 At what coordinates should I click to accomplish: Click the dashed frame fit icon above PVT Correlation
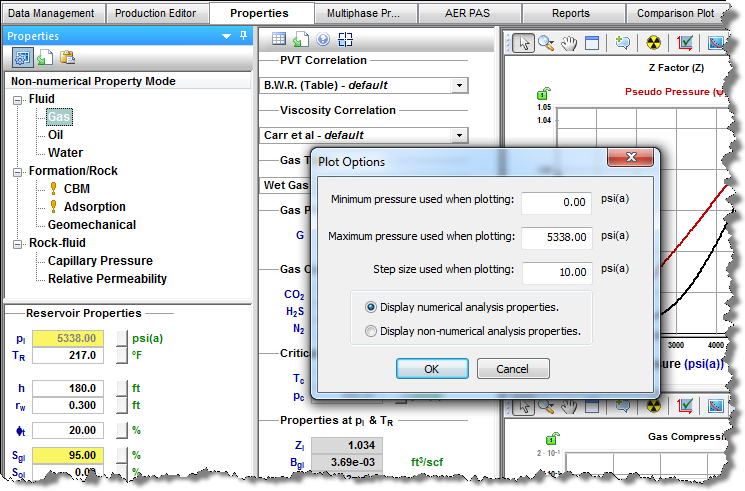click(x=345, y=39)
